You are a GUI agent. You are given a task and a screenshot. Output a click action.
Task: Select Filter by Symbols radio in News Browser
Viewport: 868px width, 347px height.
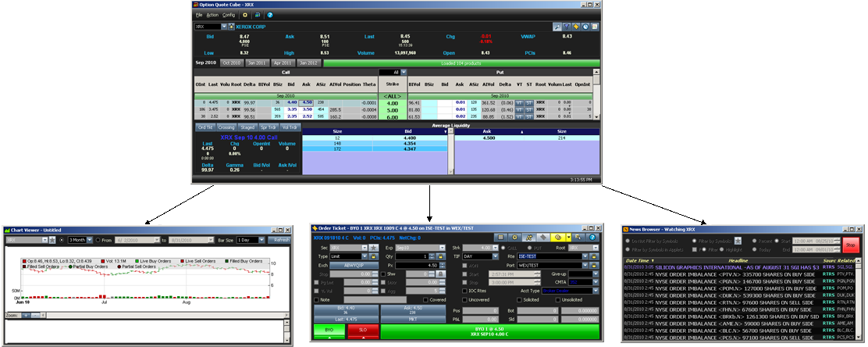pos(694,241)
